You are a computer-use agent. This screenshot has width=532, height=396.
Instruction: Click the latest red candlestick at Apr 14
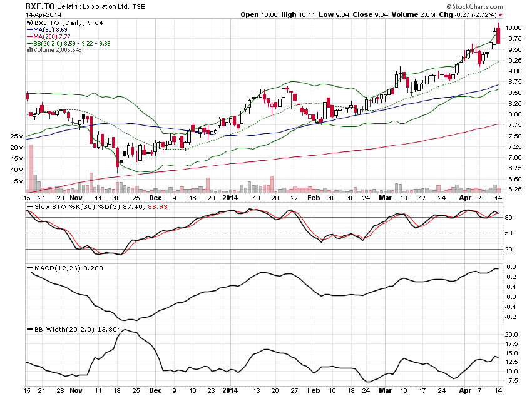[498, 33]
